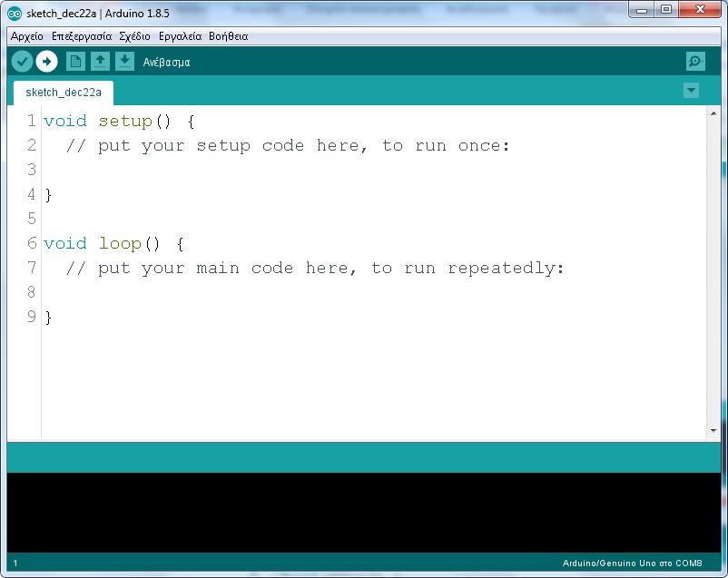Image resolution: width=728 pixels, height=578 pixels.
Task: Click the editor scrollbar down arrow
Action: coord(713,431)
